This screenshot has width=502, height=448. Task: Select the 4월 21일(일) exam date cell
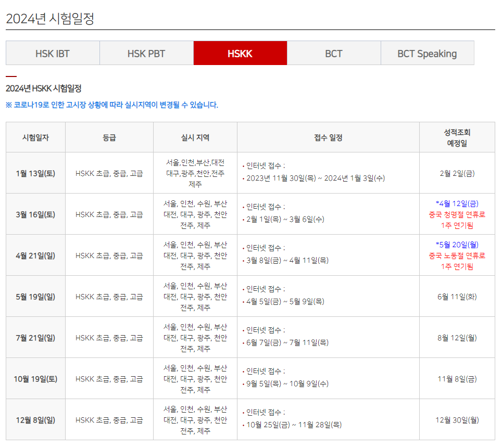point(35,255)
